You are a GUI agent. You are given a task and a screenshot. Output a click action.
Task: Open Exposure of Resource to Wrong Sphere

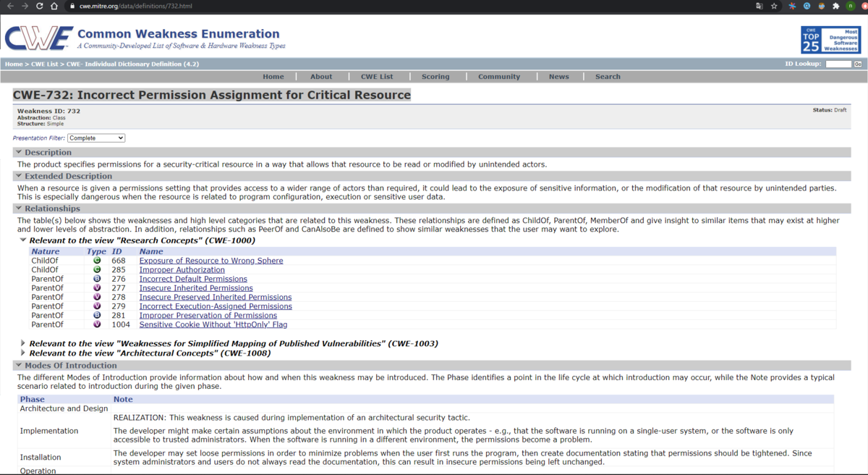point(211,261)
